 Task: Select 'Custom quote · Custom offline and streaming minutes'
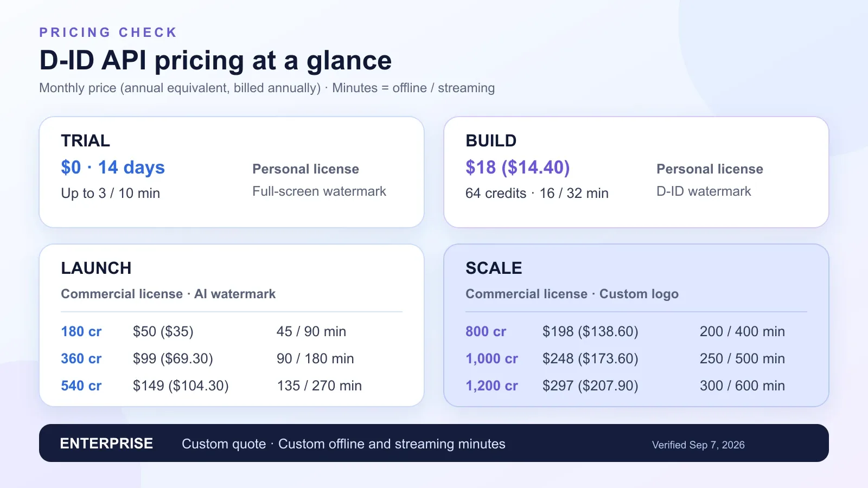pos(343,444)
